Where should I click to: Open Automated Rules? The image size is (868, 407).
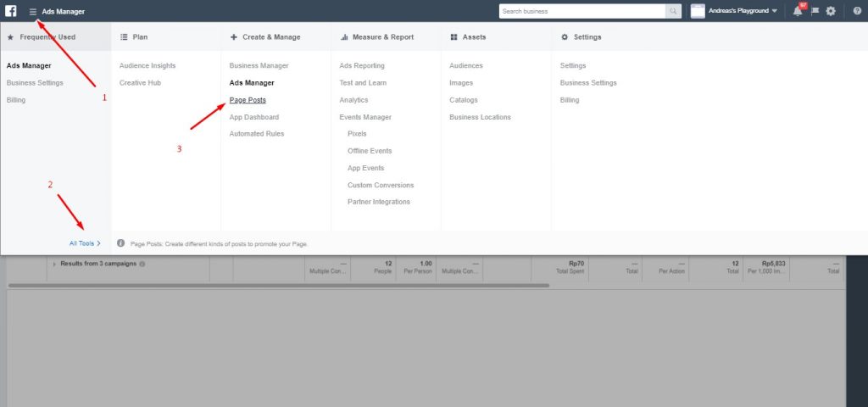tap(257, 133)
